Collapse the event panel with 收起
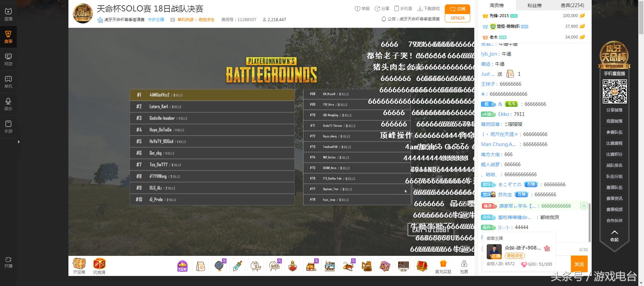This screenshot has width=644, height=286. (x=614, y=236)
